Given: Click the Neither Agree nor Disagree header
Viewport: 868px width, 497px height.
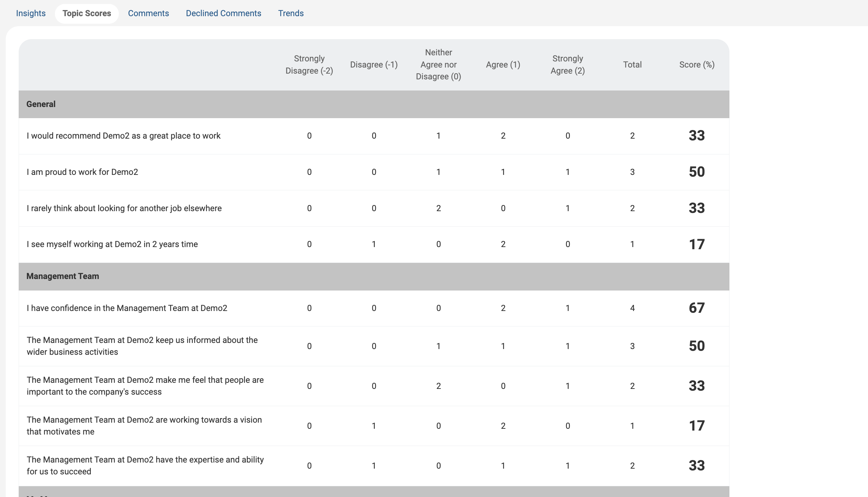Looking at the screenshot, I should click(x=438, y=65).
